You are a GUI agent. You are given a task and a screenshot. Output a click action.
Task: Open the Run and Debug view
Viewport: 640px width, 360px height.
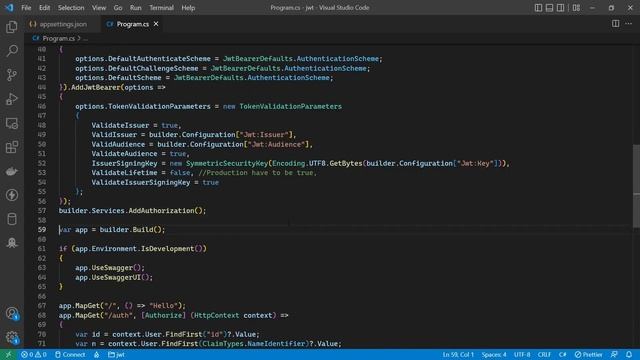pyautogui.click(x=12, y=99)
